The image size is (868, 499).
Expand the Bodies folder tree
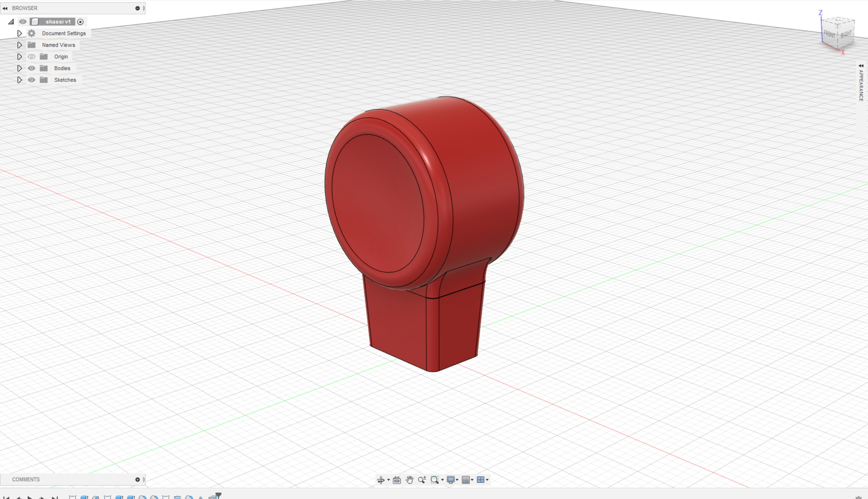tap(19, 68)
